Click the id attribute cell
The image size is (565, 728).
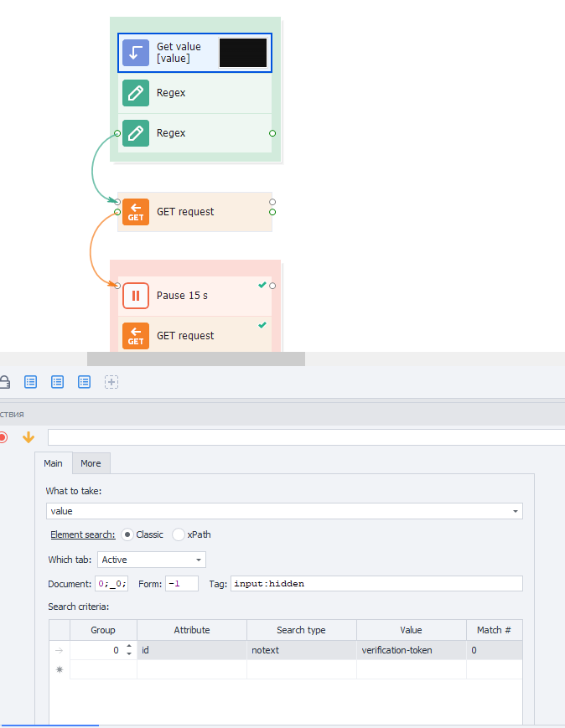click(x=192, y=650)
